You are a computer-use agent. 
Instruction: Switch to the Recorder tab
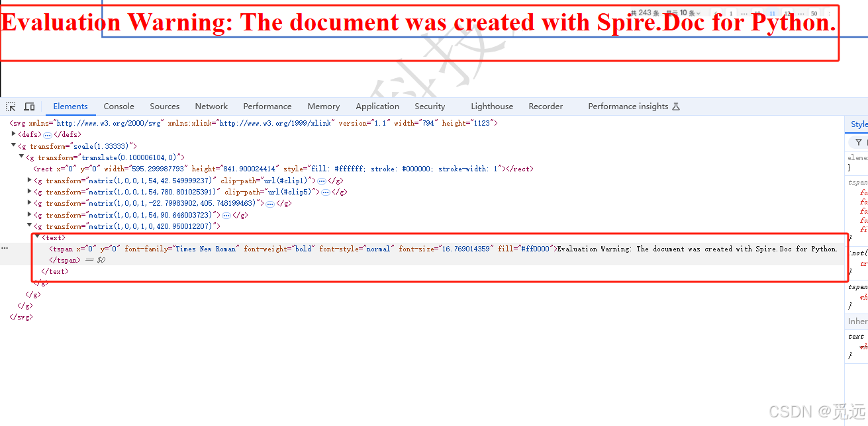coord(546,106)
